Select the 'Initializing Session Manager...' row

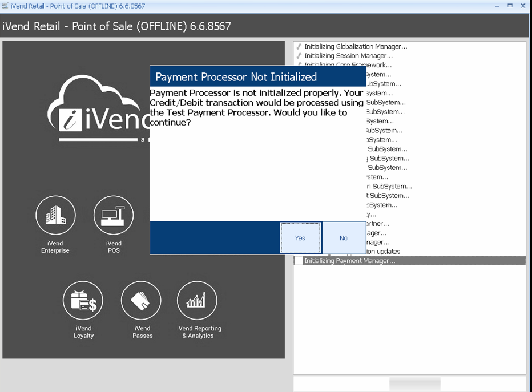point(409,55)
